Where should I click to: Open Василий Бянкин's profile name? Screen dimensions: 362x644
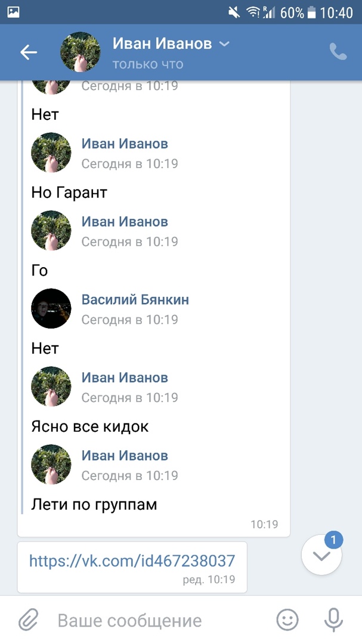click(x=135, y=299)
